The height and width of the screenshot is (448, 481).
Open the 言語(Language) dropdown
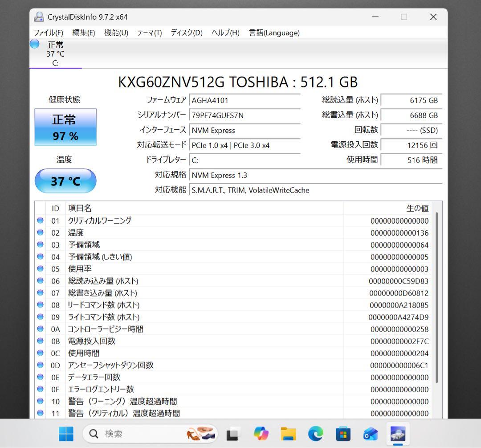coord(274,33)
